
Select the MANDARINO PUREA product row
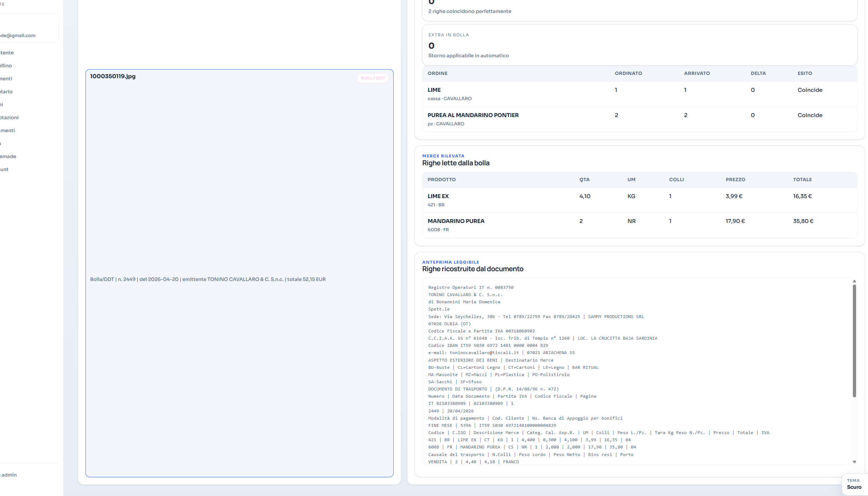click(639, 225)
